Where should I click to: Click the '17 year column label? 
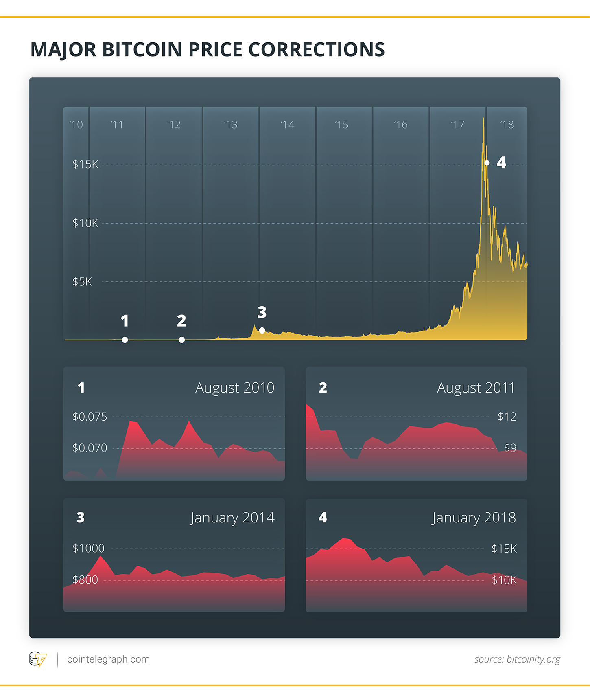(x=457, y=125)
